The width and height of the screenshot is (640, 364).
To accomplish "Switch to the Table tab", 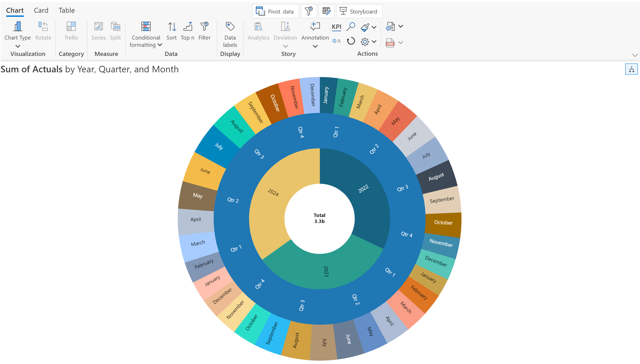I will click(67, 10).
